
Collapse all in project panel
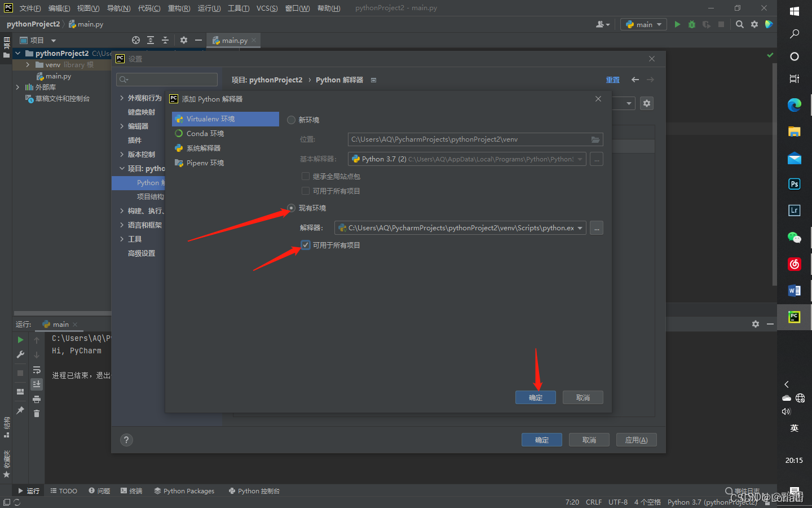[x=165, y=40]
